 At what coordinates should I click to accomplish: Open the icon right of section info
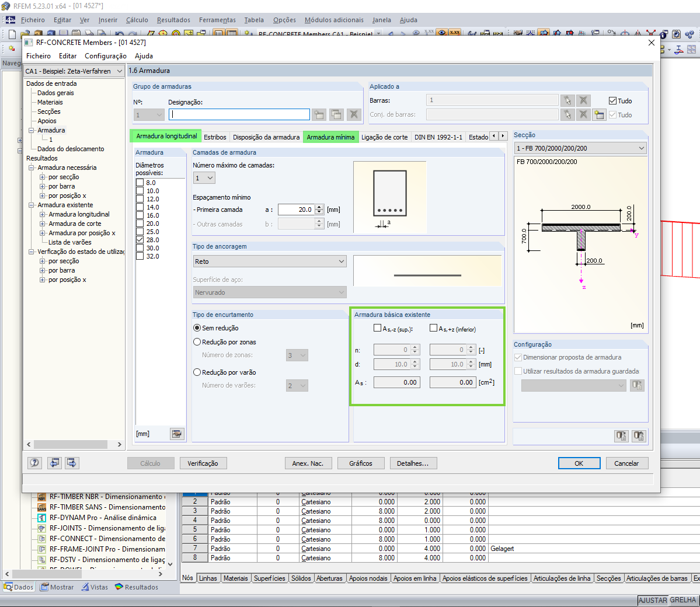(x=639, y=435)
